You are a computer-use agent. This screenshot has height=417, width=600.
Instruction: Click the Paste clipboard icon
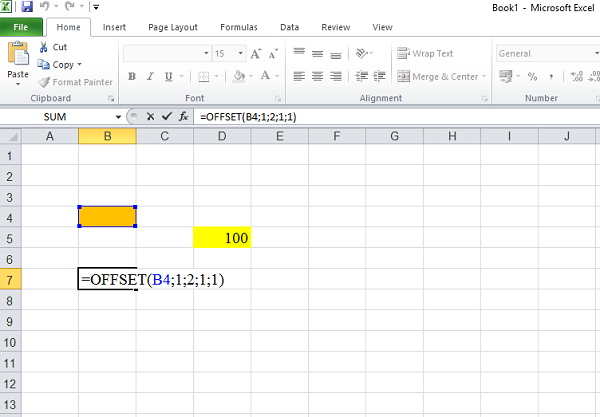pos(18,54)
